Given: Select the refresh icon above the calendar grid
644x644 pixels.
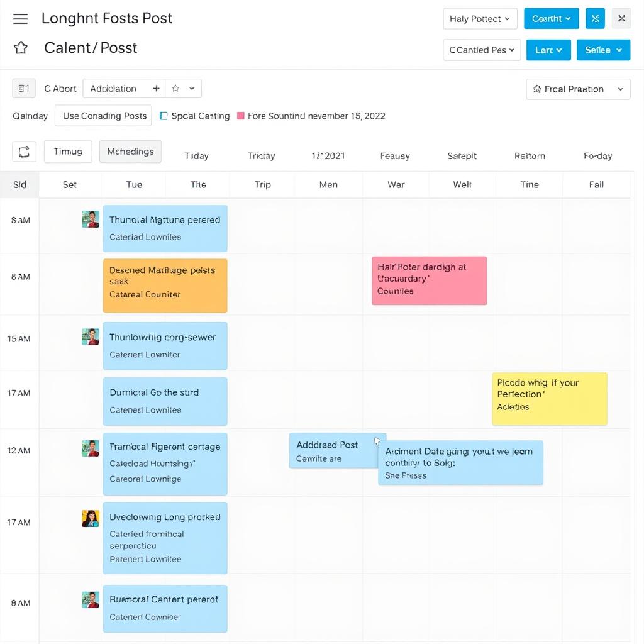Looking at the screenshot, I should point(23,151).
